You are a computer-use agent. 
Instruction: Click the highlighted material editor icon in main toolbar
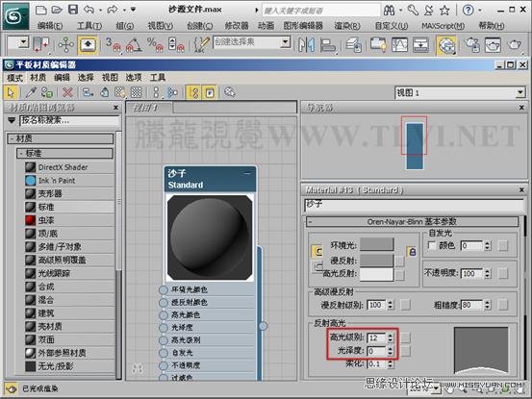click(445, 45)
